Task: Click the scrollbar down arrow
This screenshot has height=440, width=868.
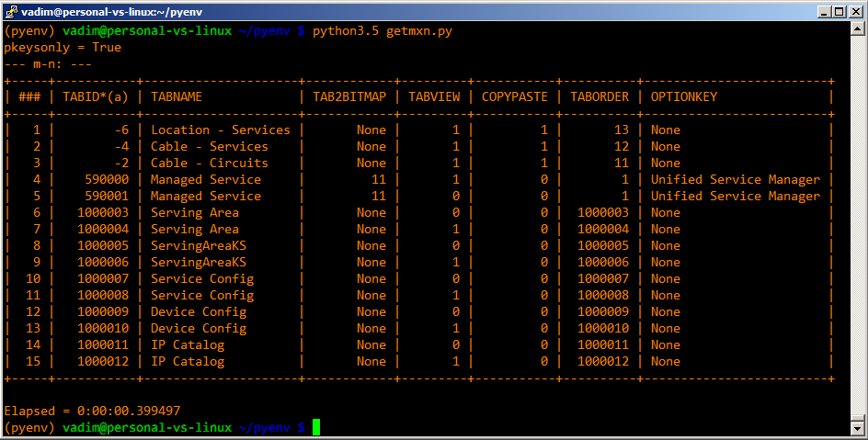Action: pos(856,428)
